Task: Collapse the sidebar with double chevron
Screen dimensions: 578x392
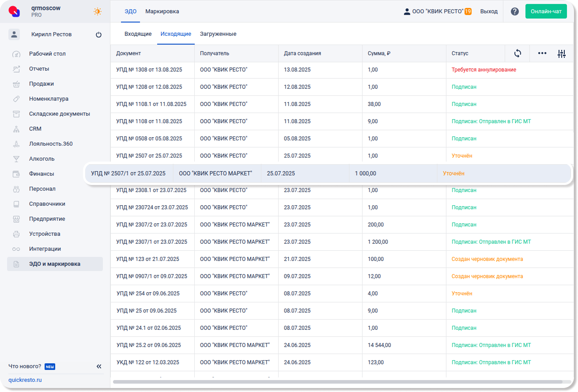Action: [x=99, y=366]
